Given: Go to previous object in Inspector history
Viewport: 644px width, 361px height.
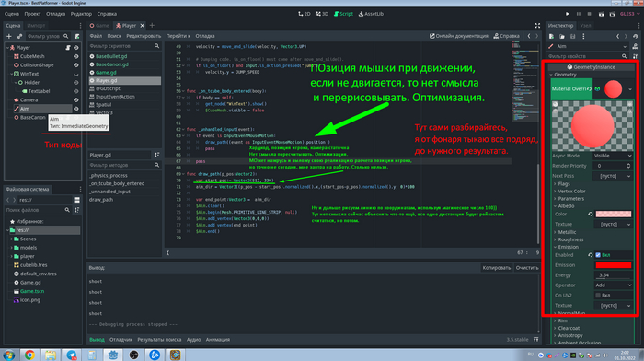Looking at the screenshot, I should 617,36.
